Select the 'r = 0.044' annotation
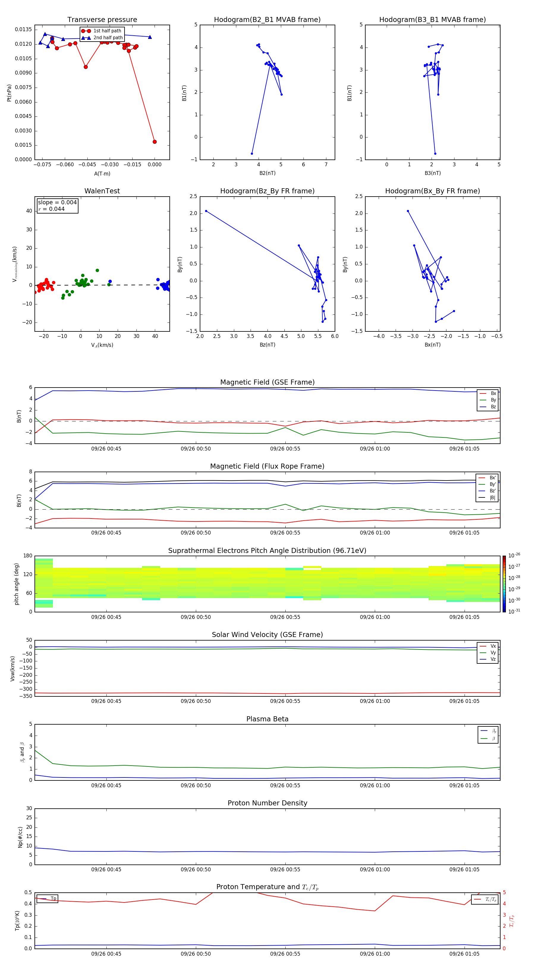 51,209
